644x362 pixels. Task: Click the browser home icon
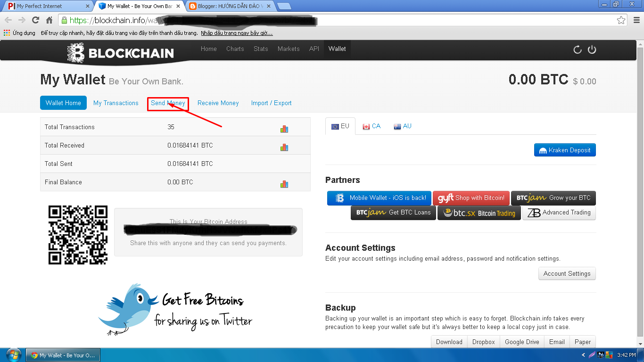coord(49,20)
